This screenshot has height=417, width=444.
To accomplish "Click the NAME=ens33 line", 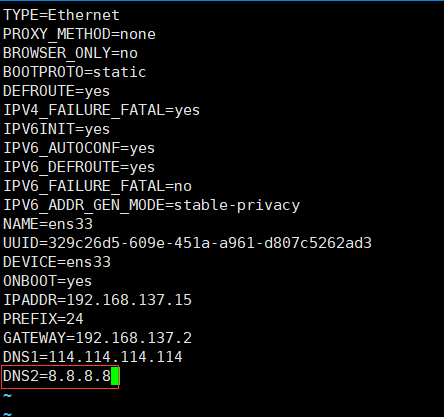I will click(48, 224).
